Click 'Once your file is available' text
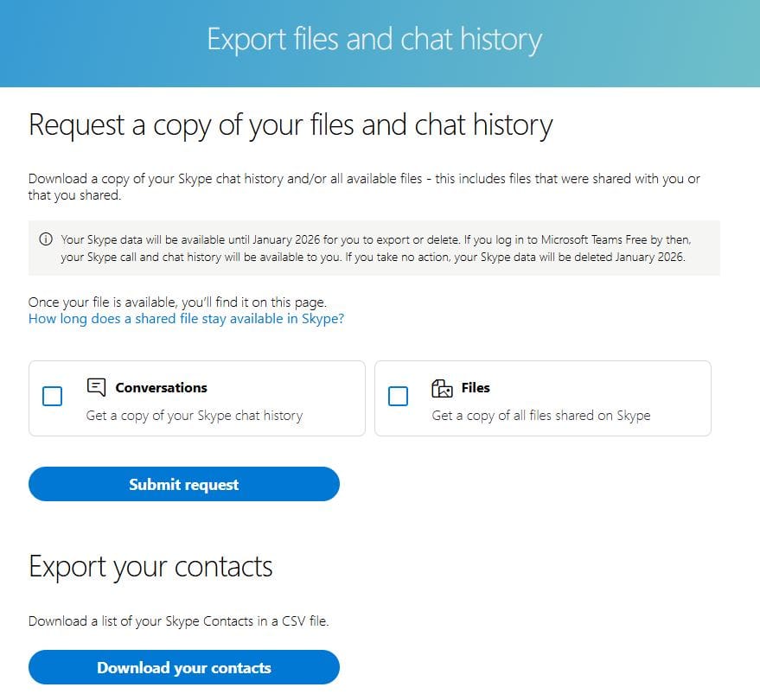This screenshot has height=700, width=760. tap(177, 302)
